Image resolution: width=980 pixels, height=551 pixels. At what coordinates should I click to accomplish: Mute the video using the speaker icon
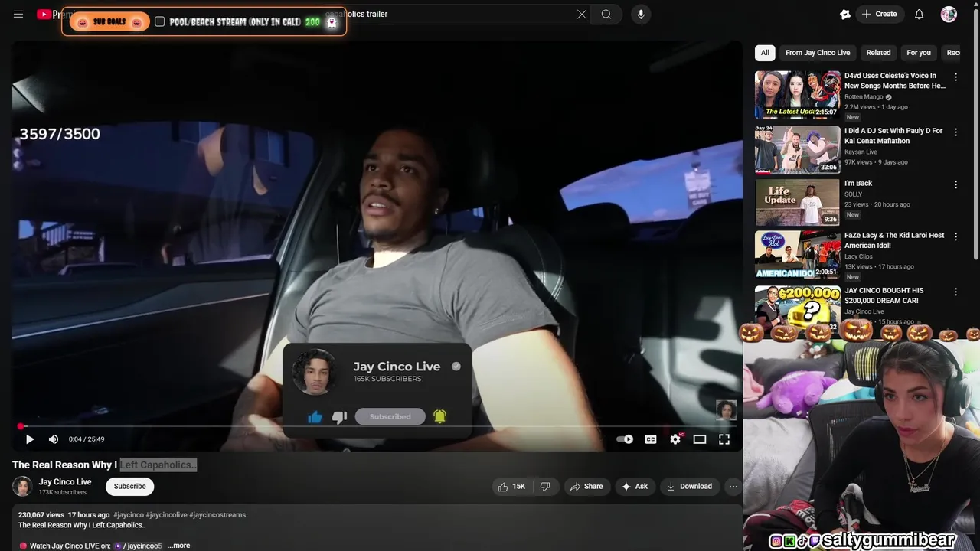pyautogui.click(x=54, y=439)
